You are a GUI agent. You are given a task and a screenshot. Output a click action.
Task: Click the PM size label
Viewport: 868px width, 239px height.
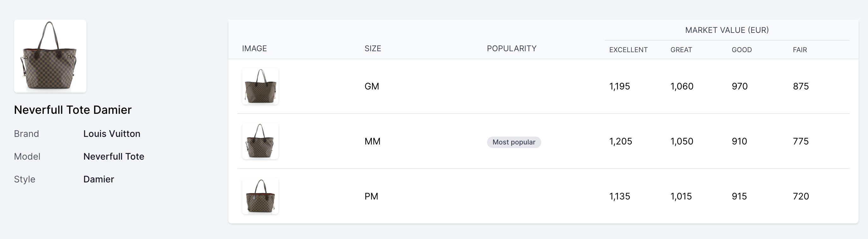[x=371, y=196]
